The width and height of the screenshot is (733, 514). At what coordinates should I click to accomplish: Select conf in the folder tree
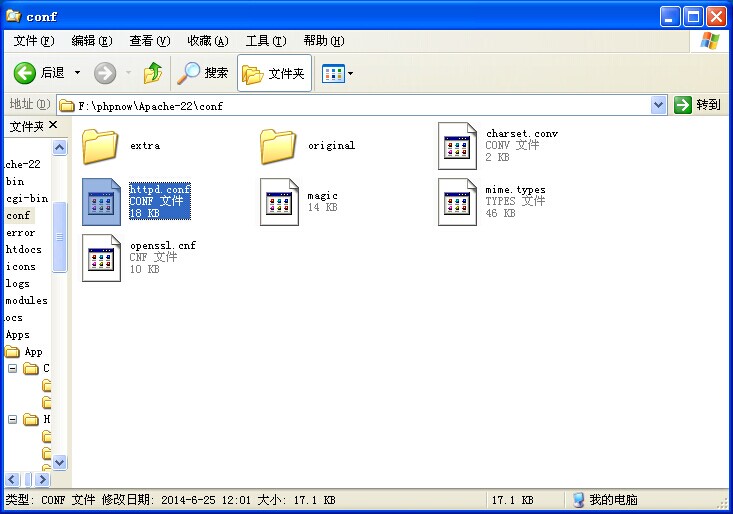(x=18, y=215)
